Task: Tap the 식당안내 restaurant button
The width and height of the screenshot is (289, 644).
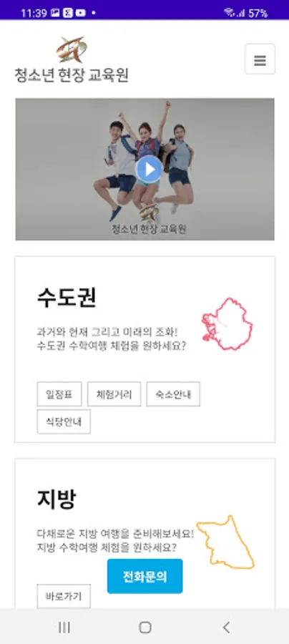Action: [x=64, y=421]
